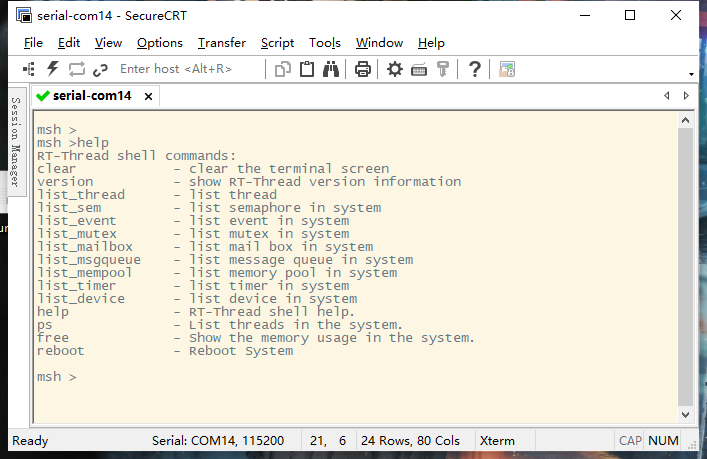The height and width of the screenshot is (459, 707).
Task: Click the 'free' command text
Action: pos(53,338)
